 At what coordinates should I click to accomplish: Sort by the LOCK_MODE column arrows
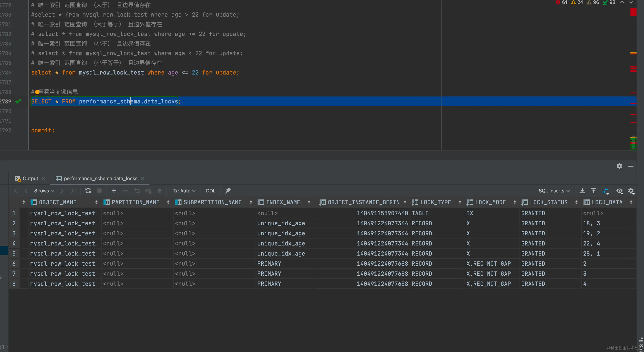point(514,202)
